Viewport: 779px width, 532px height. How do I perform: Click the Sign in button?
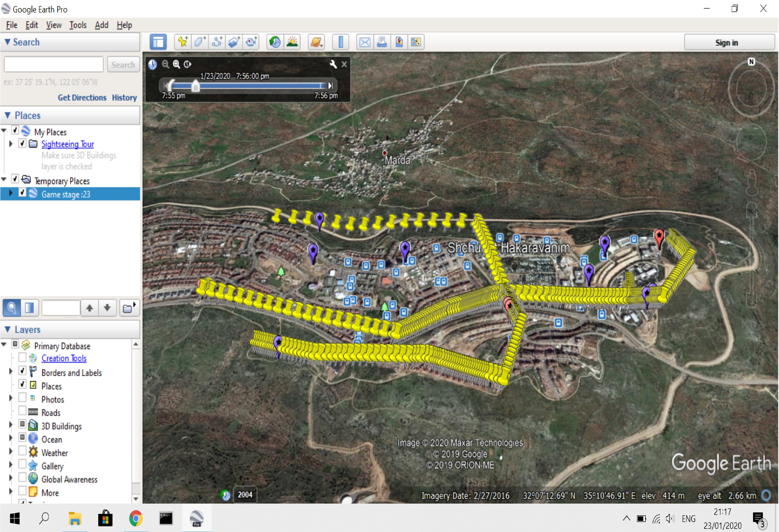coord(729,43)
